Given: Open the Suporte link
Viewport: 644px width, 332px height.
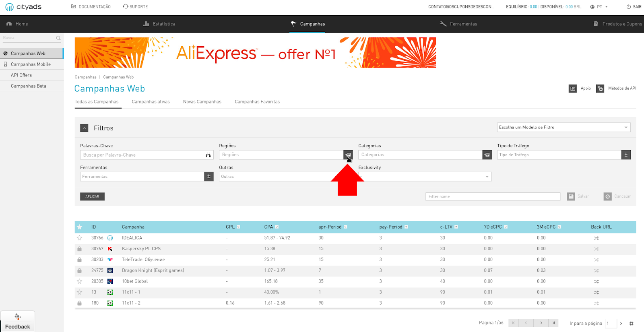Looking at the screenshot, I should coord(135,6).
